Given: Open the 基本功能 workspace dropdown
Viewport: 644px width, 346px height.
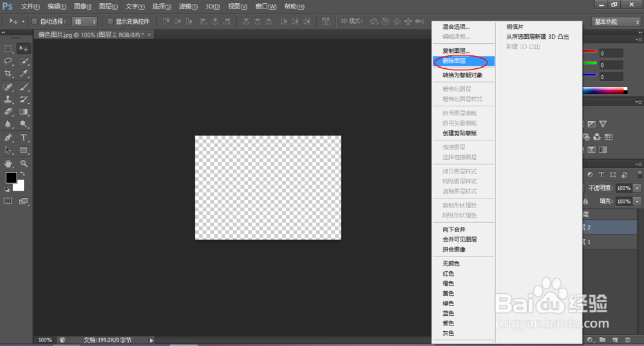Looking at the screenshot, I should point(616,22).
